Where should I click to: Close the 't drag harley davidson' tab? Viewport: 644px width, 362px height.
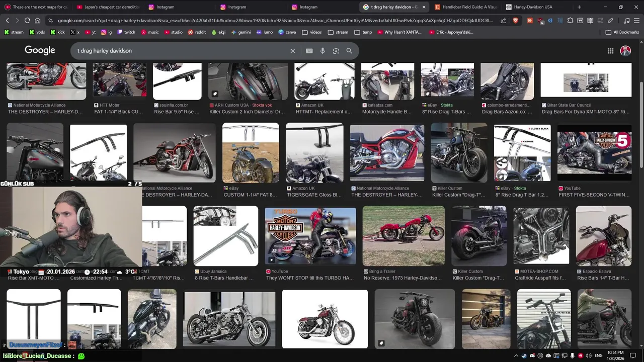424,7
